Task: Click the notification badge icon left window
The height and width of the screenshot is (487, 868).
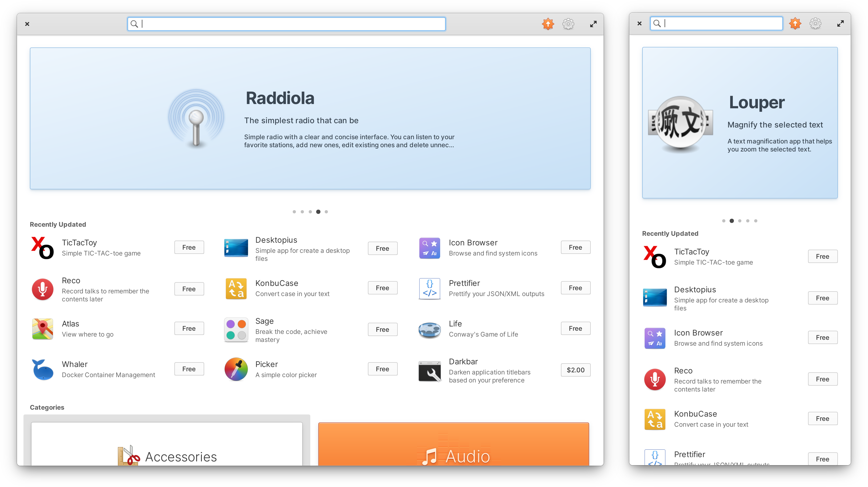Action: click(547, 24)
